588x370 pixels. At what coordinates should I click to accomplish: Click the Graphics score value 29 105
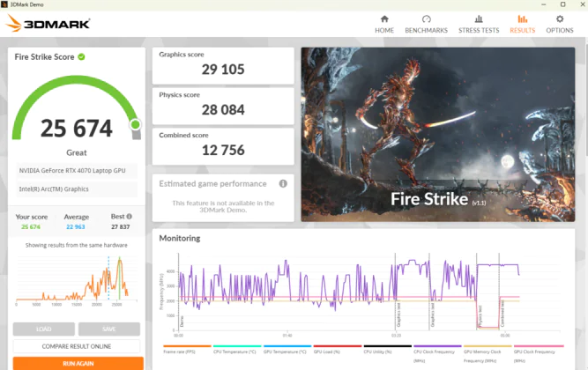(x=223, y=70)
